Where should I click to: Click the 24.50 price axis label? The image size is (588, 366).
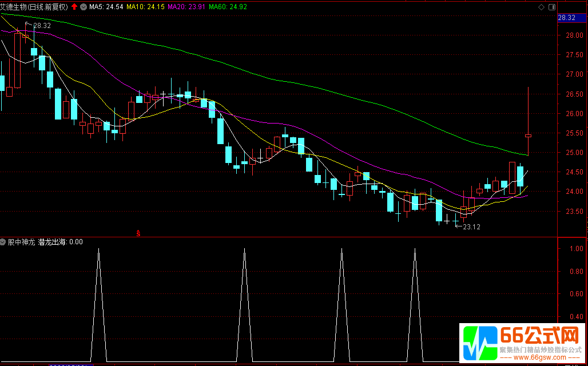[x=575, y=172]
